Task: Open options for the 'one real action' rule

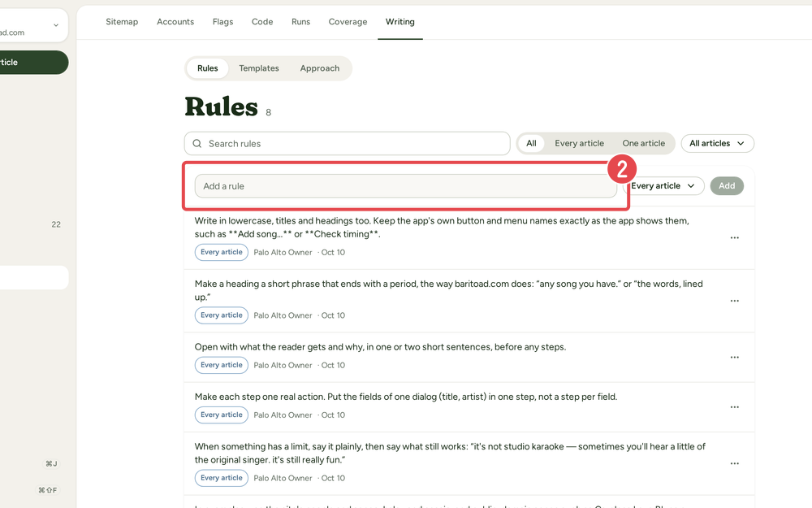Action: coord(734,407)
